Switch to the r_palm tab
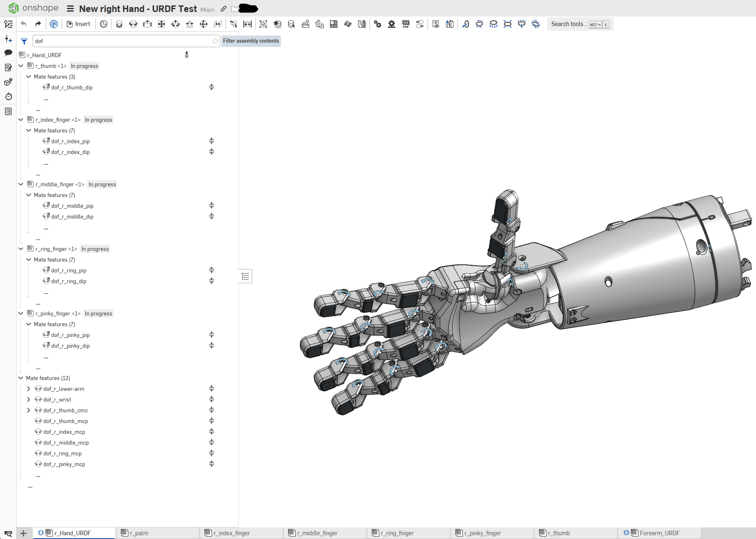The width and height of the screenshot is (756, 539). click(157, 533)
